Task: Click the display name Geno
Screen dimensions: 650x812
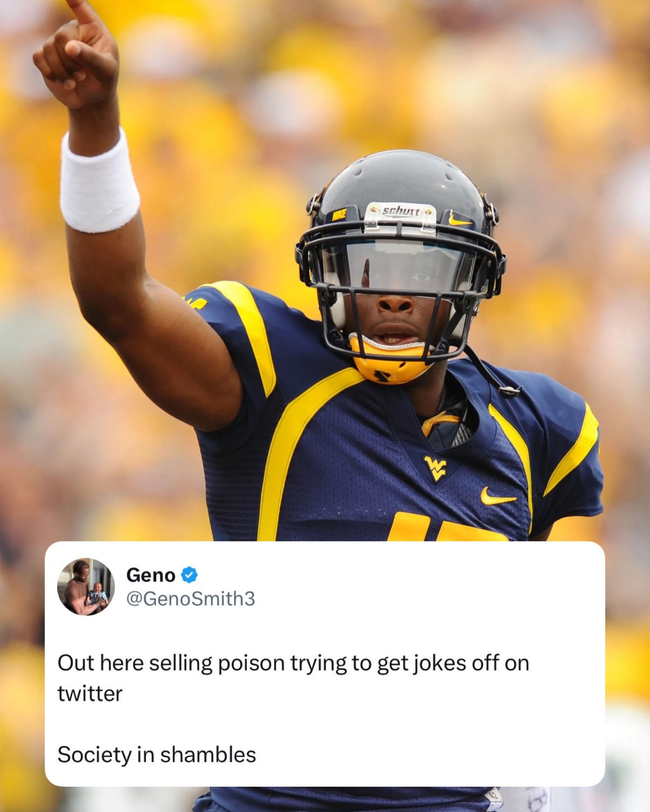Action: tap(151, 575)
